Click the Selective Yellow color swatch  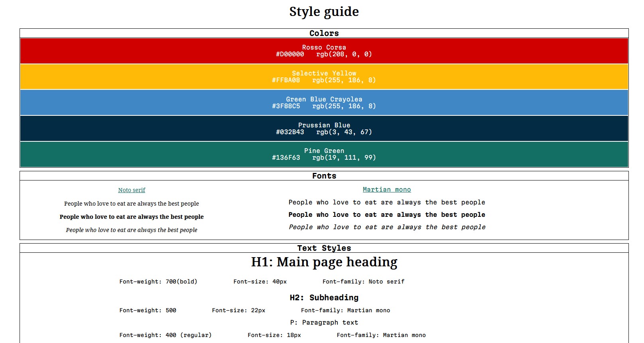pos(324,77)
